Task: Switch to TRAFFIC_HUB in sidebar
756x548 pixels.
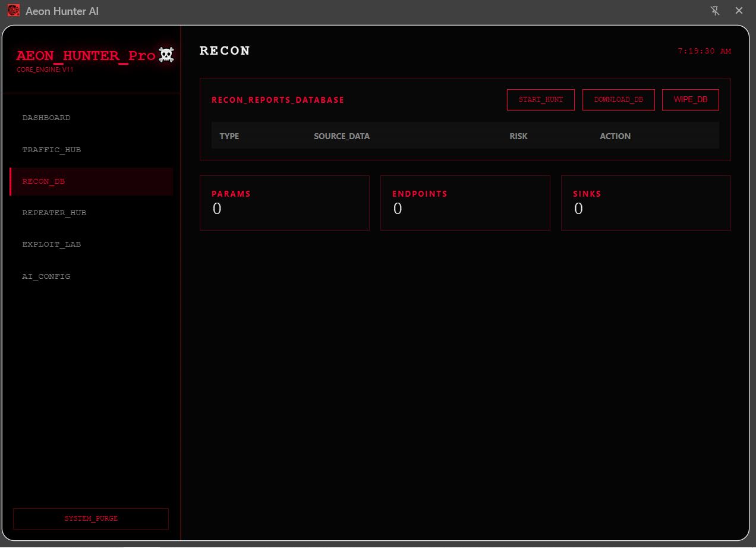Action: click(52, 150)
